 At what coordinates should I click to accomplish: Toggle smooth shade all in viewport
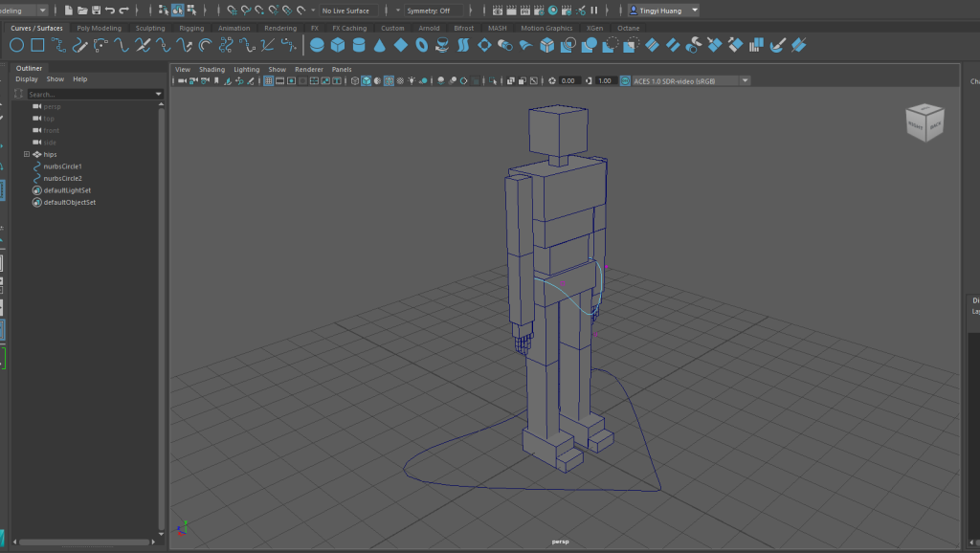367,80
